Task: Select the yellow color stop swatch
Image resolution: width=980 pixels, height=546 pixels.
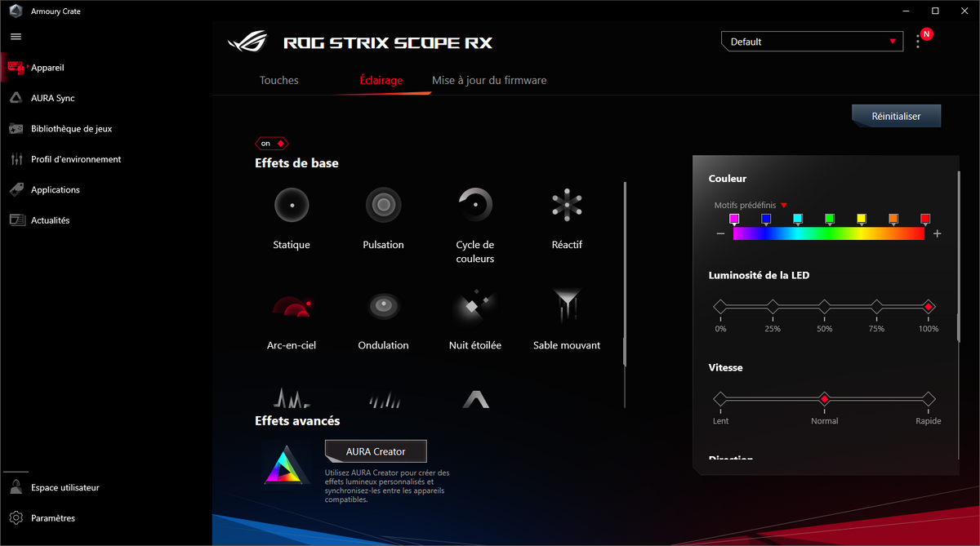Action: 861,219
